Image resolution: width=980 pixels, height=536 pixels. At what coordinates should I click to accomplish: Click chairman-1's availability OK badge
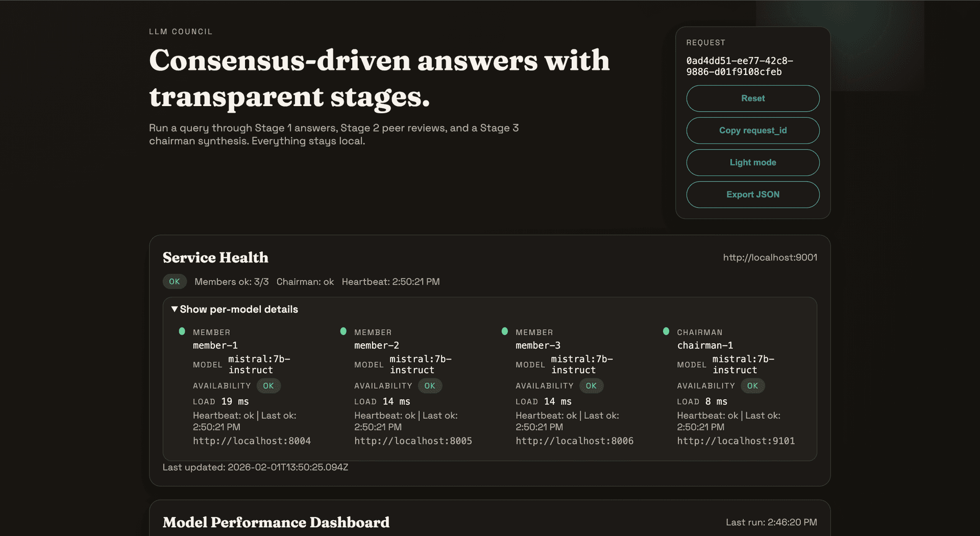752,386
